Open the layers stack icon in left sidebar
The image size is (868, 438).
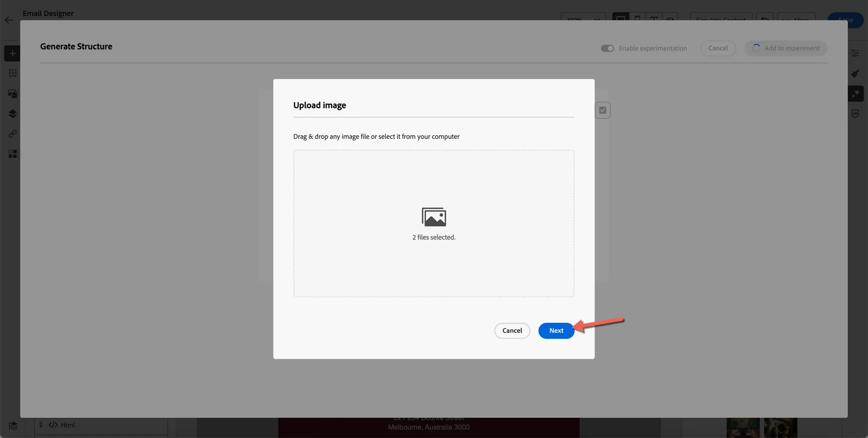pos(13,114)
